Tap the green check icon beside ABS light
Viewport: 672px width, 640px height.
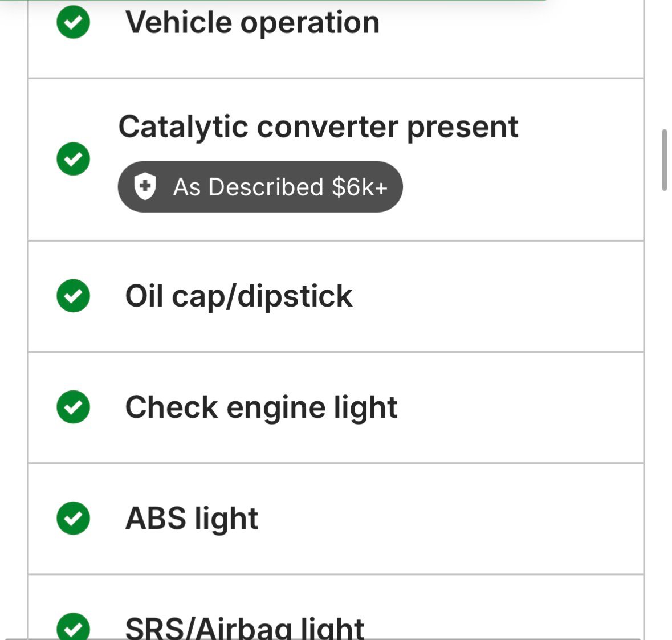(x=74, y=518)
